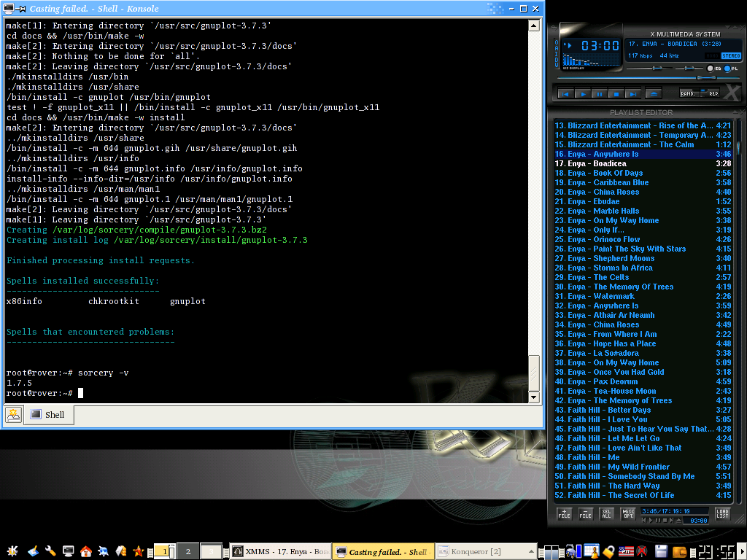Click the XMMS stop button
Image resolution: width=747 pixels, height=560 pixels.
[x=616, y=93]
